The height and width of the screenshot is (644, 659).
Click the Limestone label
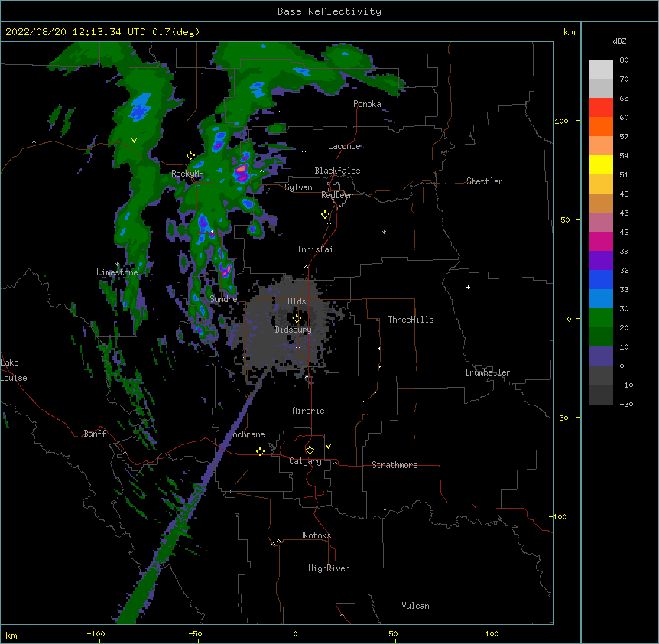(x=117, y=272)
